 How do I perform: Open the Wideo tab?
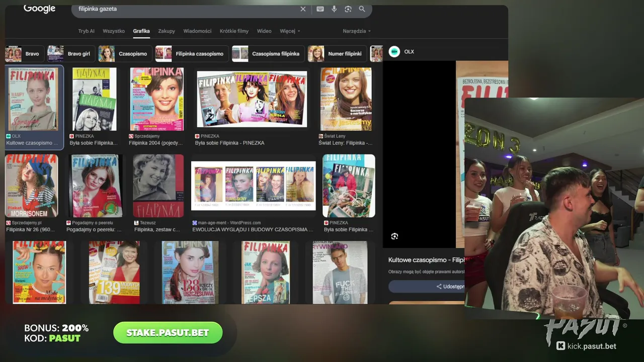point(264,31)
